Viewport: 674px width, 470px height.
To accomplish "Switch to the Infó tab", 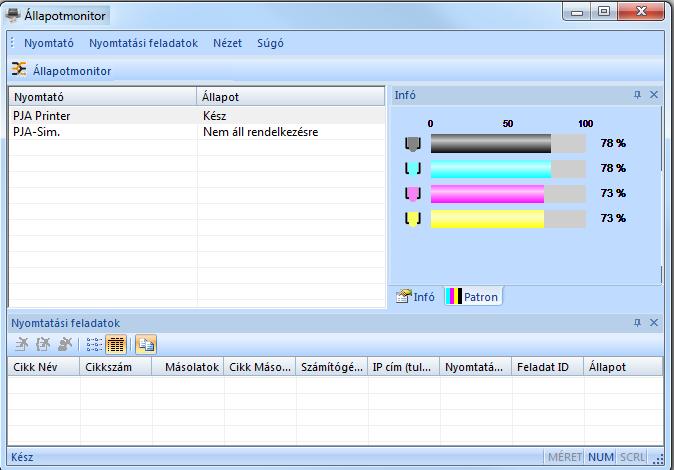I will pos(415,297).
